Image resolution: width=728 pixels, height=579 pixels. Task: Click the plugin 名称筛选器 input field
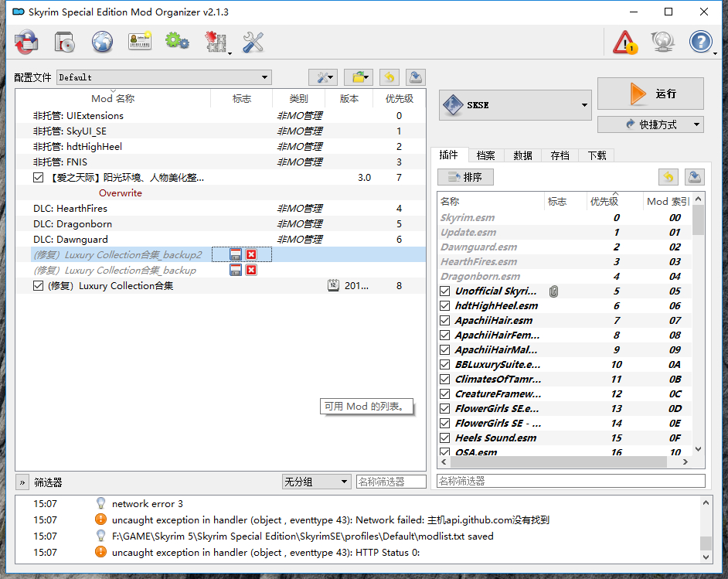pyautogui.click(x=571, y=481)
